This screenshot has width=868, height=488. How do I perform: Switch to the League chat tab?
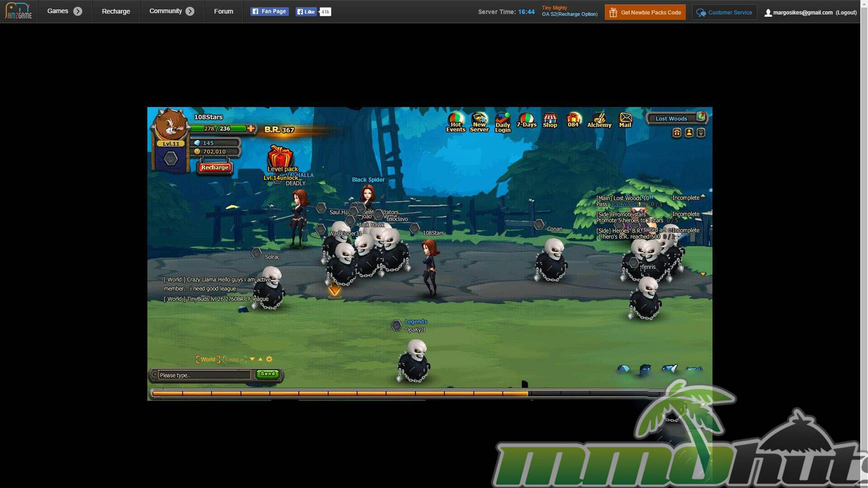point(235,360)
